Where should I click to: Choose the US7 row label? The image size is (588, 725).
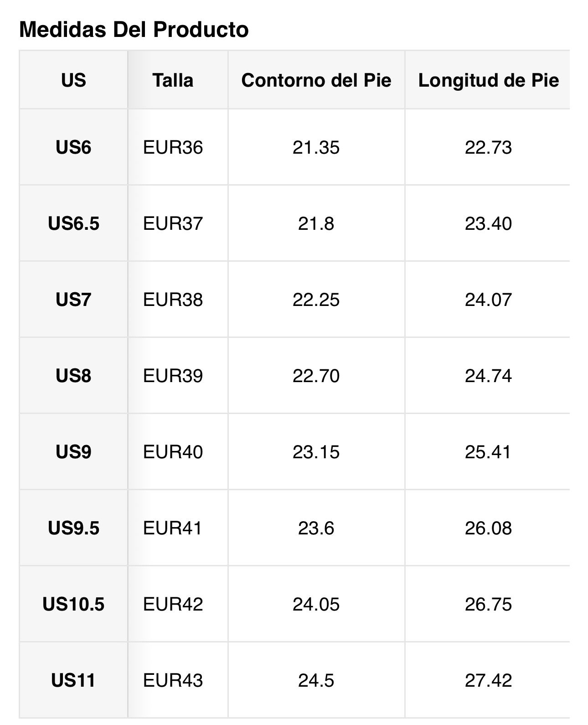(x=73, y=300)
